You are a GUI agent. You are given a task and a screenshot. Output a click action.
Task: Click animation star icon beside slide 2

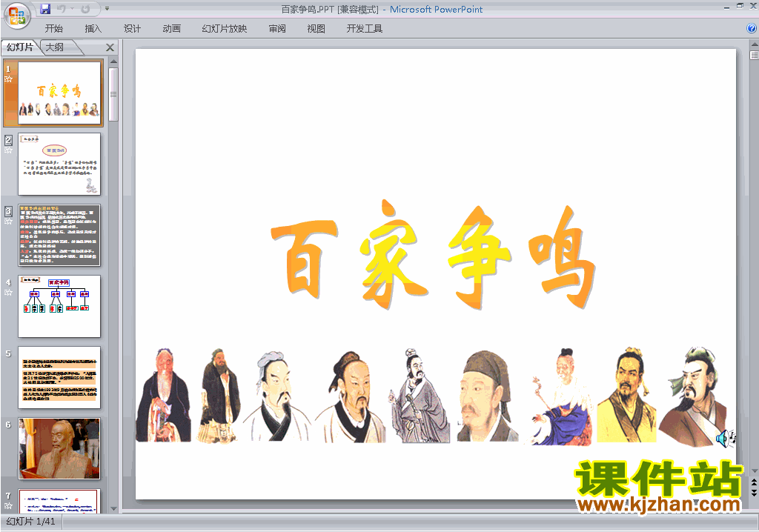click(x=8, y=150)
